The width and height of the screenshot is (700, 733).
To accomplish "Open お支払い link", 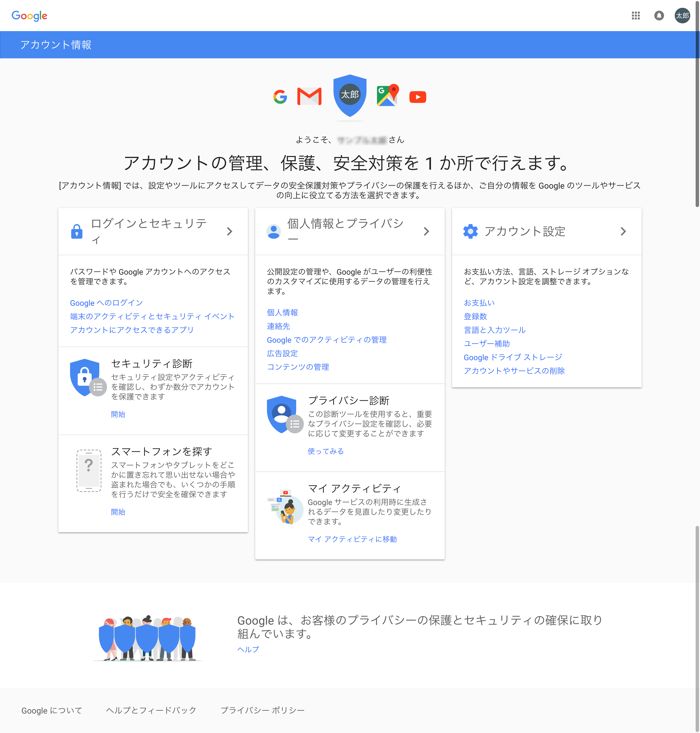I will coord(479,303).
